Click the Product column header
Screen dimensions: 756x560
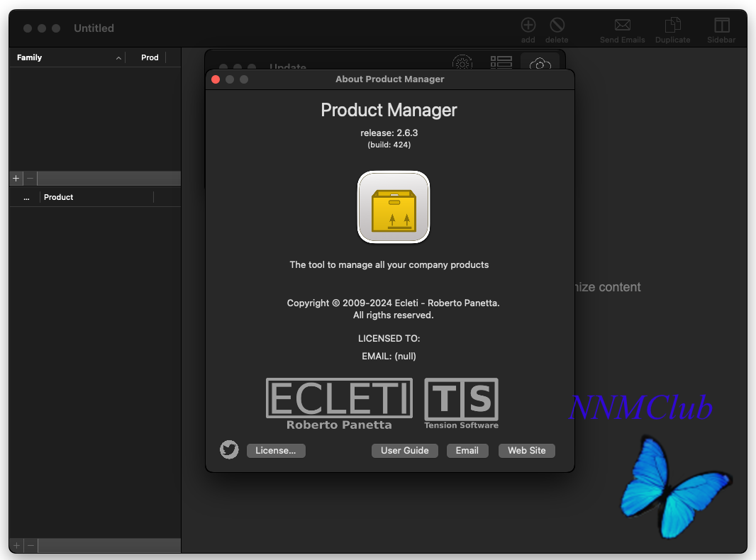pyautogui.click(x=96, y=197)
